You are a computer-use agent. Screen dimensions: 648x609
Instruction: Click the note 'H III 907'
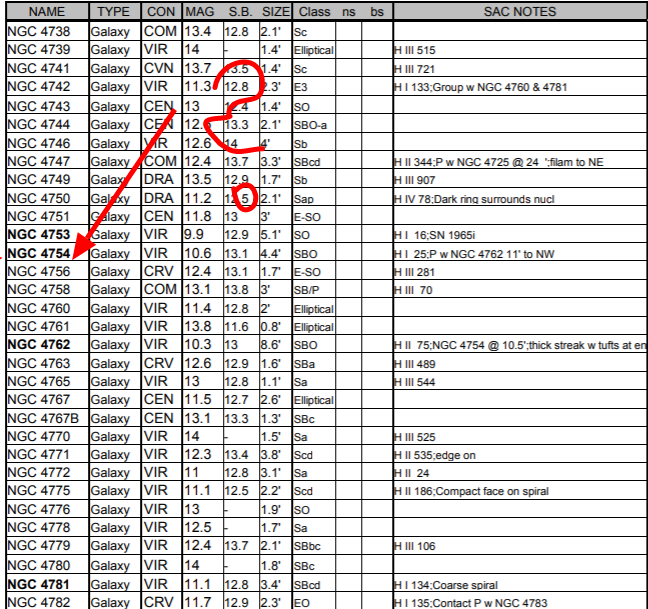tap(415, 180)
